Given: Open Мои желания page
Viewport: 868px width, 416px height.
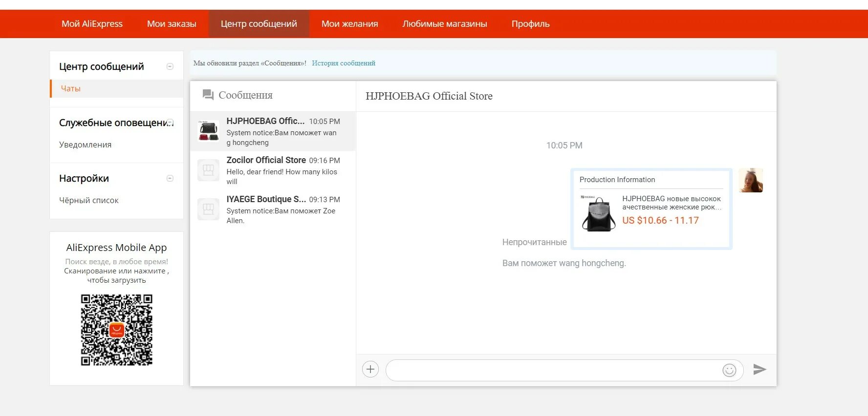Looking at the screenshot, I should coord(349,24).
